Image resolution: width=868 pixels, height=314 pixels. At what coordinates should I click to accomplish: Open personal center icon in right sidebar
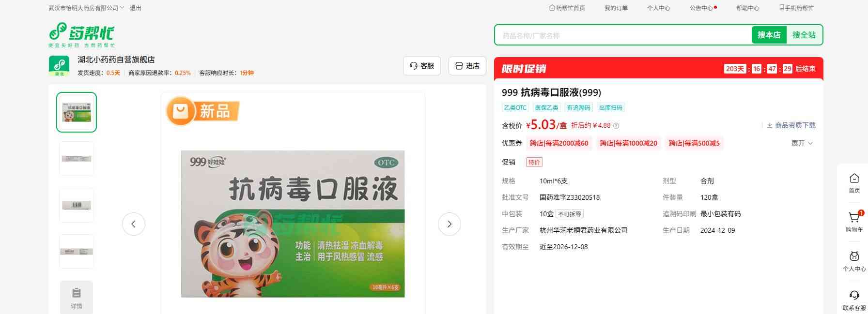coord(854,256)
